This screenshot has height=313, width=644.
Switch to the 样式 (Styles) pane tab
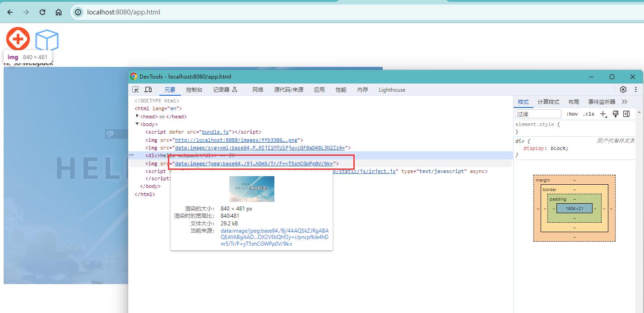[524, 102]
